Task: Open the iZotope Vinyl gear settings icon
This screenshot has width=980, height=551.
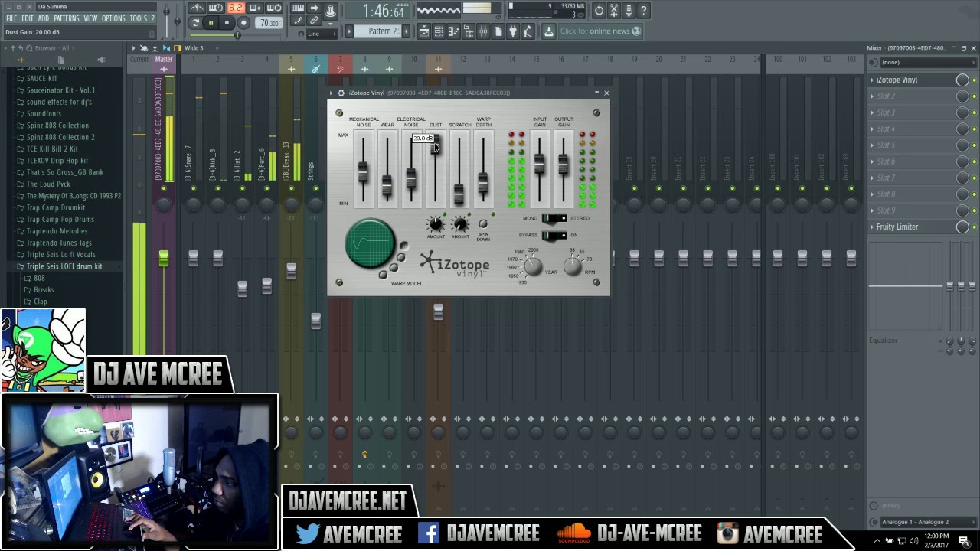Action: pyautogui.click(x=341, y=93)
